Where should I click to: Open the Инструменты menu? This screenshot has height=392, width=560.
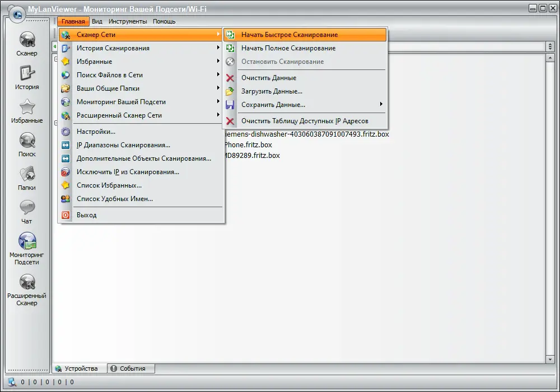[x=128, y=21]
